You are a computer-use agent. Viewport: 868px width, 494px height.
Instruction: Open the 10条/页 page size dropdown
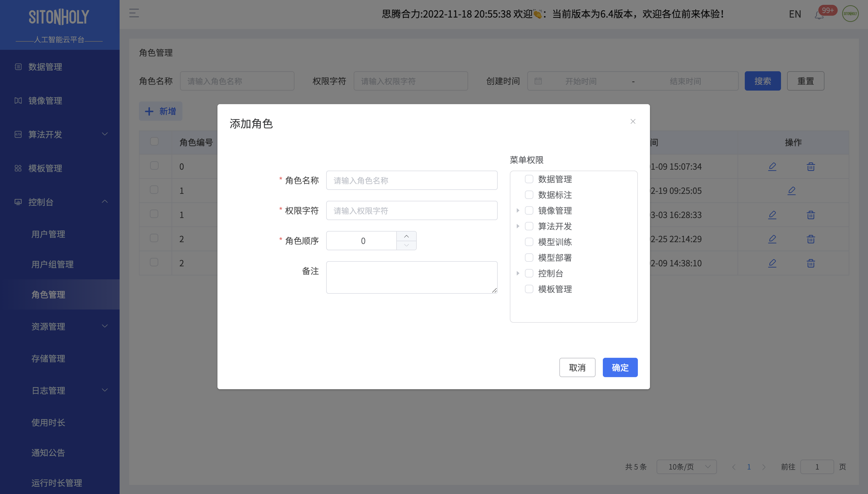coord(686,467)
